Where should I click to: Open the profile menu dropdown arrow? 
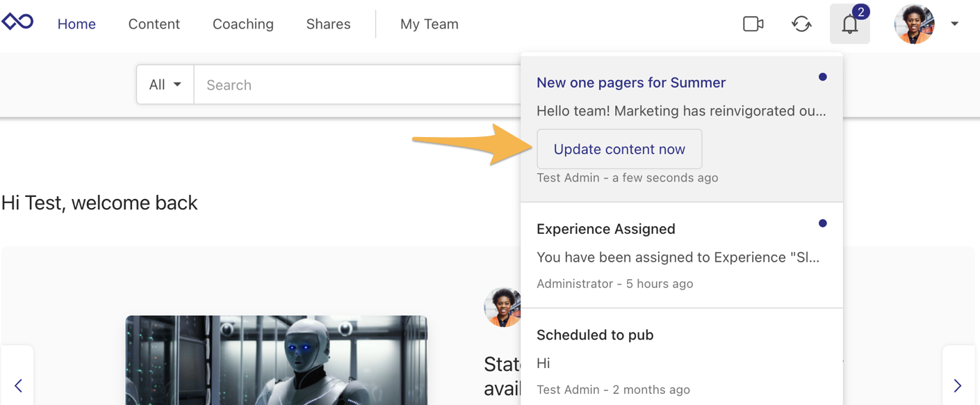coord(955,24)
